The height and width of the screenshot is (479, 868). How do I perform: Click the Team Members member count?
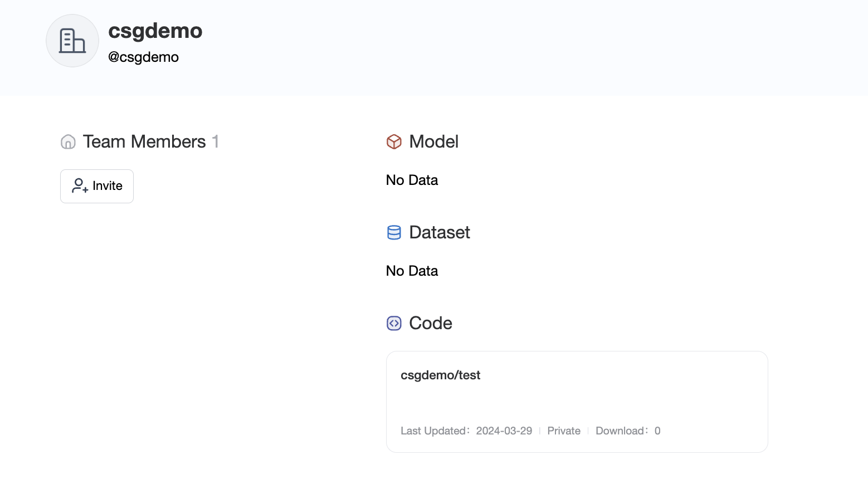(216, 141)
